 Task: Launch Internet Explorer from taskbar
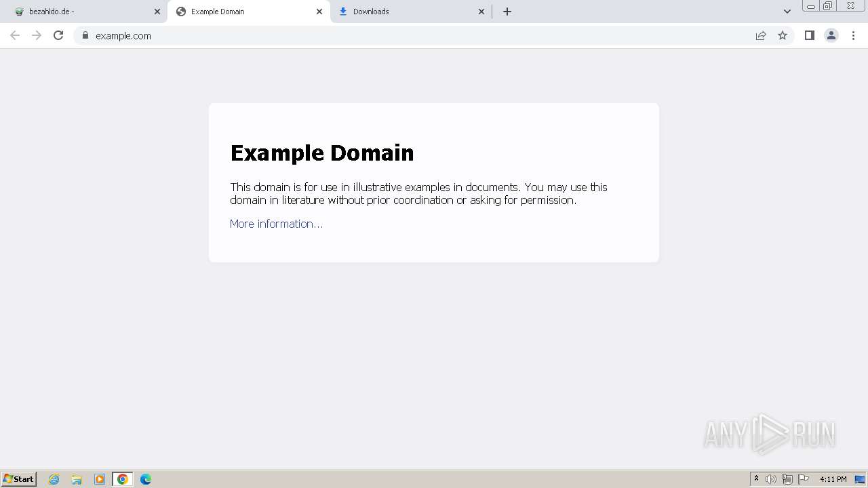click(54, 479)
